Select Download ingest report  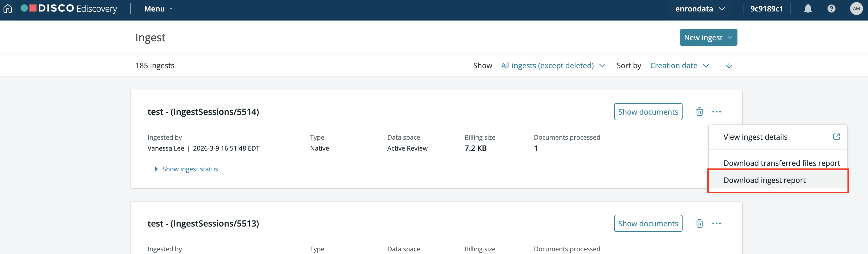(x=778, y=180)
